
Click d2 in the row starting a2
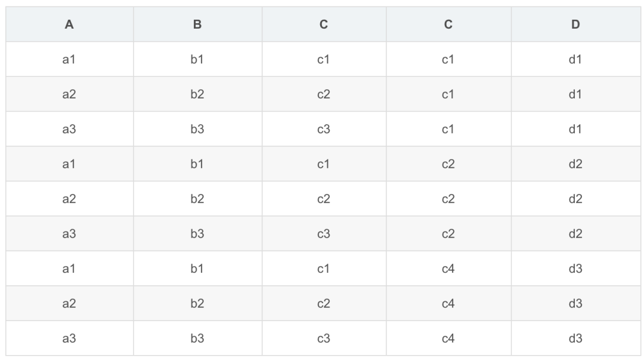pyautogui.click(x=575, y=199)
